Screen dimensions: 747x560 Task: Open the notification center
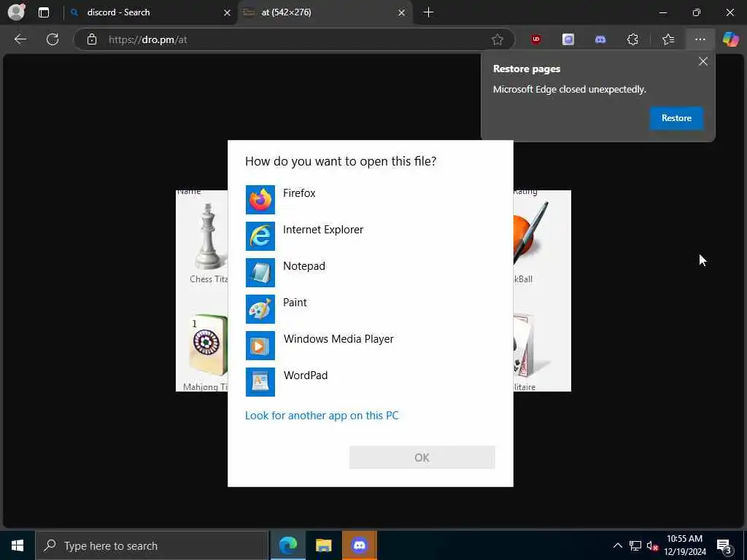(x=724, y=546)
